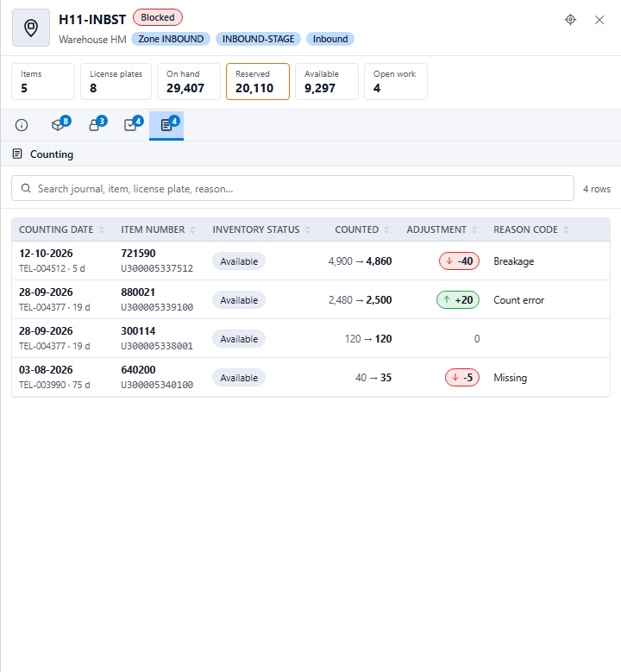
Task: Click the Inbound tag chip
Action: click(330, 39)
